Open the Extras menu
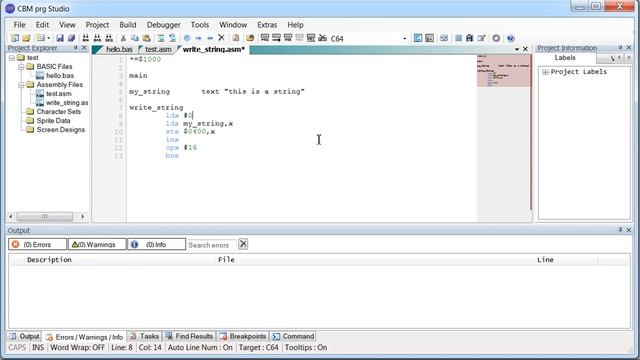This screenshot has width=640, height=360. [267, 25]
